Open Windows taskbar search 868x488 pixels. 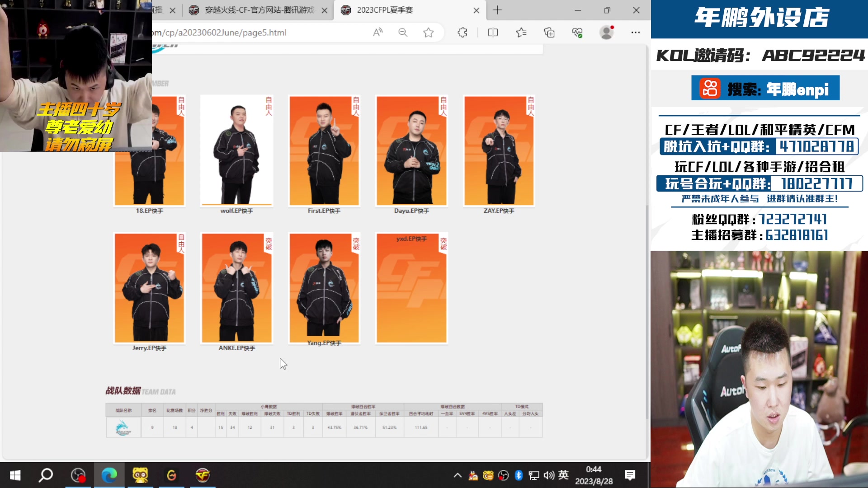[46, 475]
